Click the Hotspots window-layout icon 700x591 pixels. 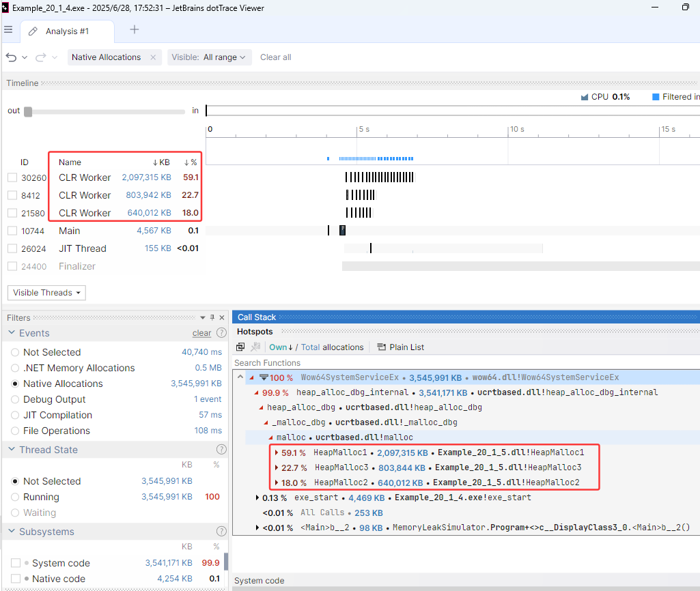(x=240, y=347)
